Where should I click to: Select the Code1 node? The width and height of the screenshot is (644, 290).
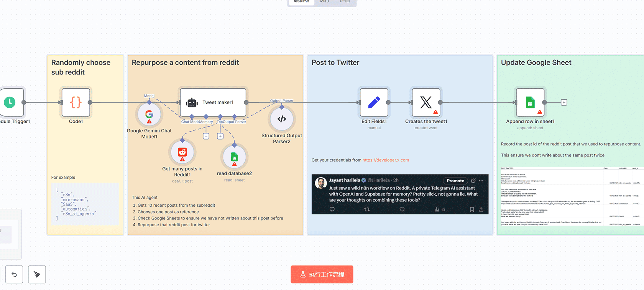(76, 102)
